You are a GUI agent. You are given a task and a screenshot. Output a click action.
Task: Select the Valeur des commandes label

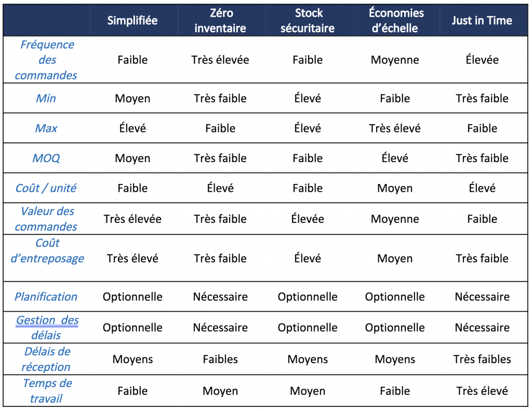point(46,219)
